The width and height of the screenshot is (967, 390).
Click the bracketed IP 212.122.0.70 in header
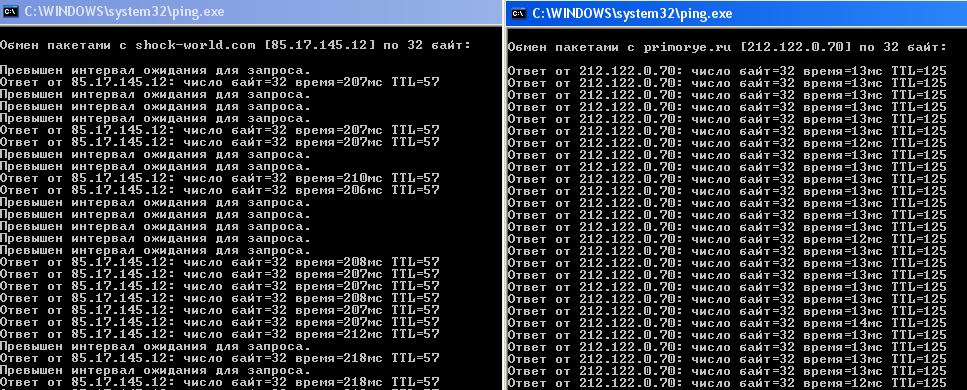coord(796,47)
